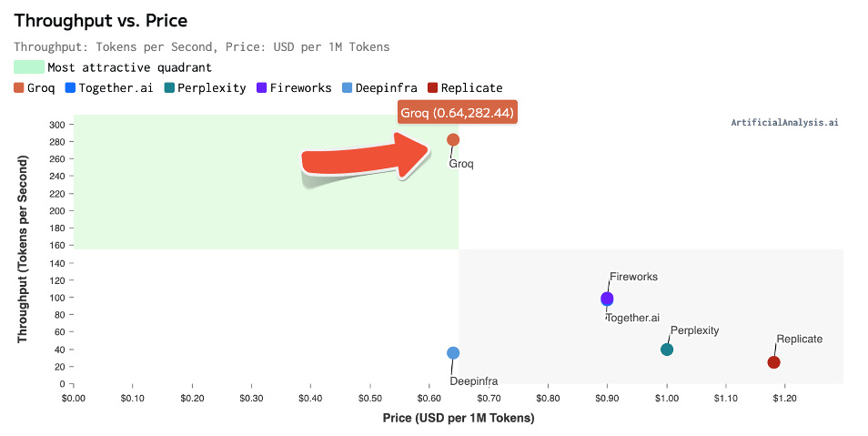Click the Groq data point on chart
Screen dimensions: 868x436
coord(453,139)
